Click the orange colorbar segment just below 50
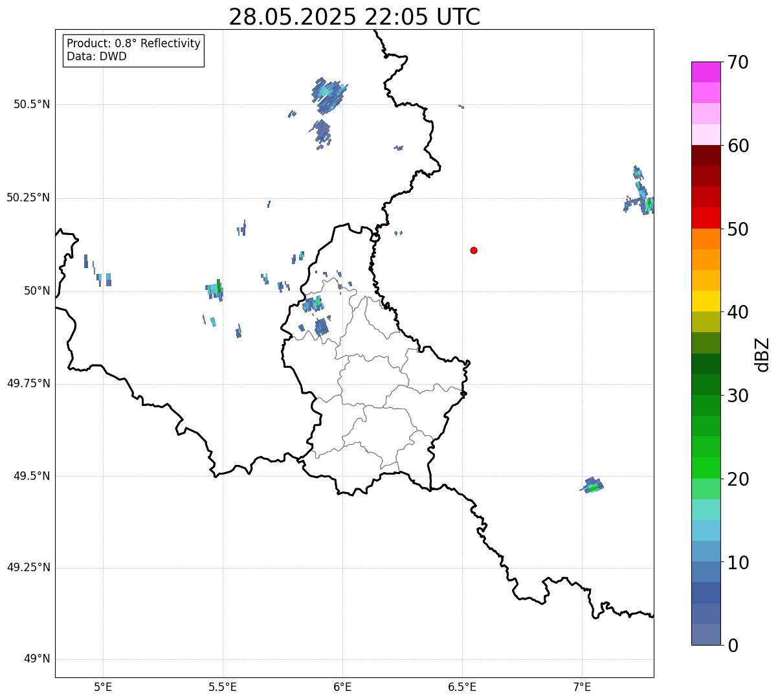 (706, 239)
